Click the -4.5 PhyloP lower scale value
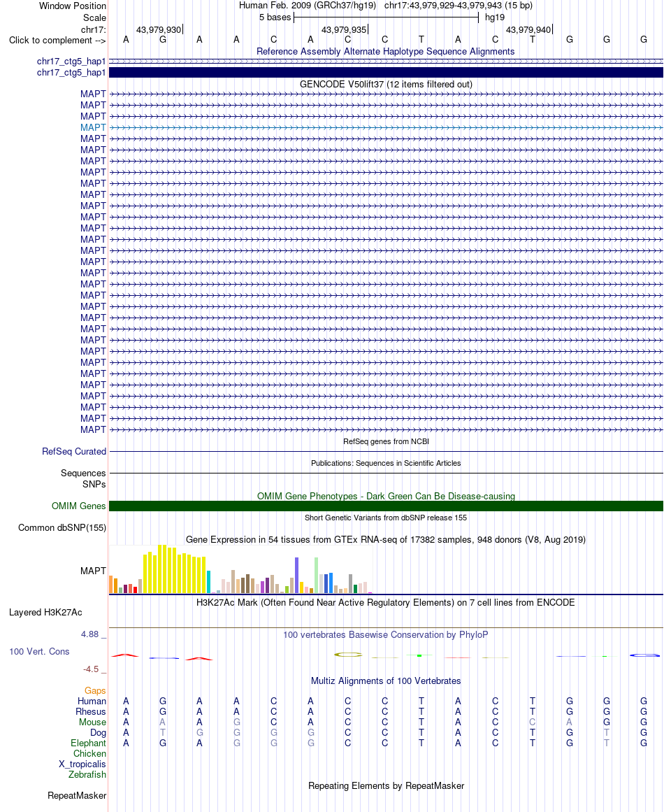Screen dimensions: 664x812 pyautogui.click(x=91, y=669)
